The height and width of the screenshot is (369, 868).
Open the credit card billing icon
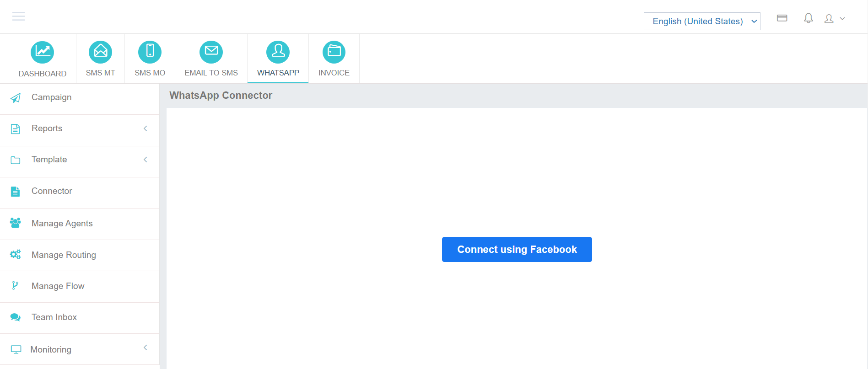[x=782, y=18]
